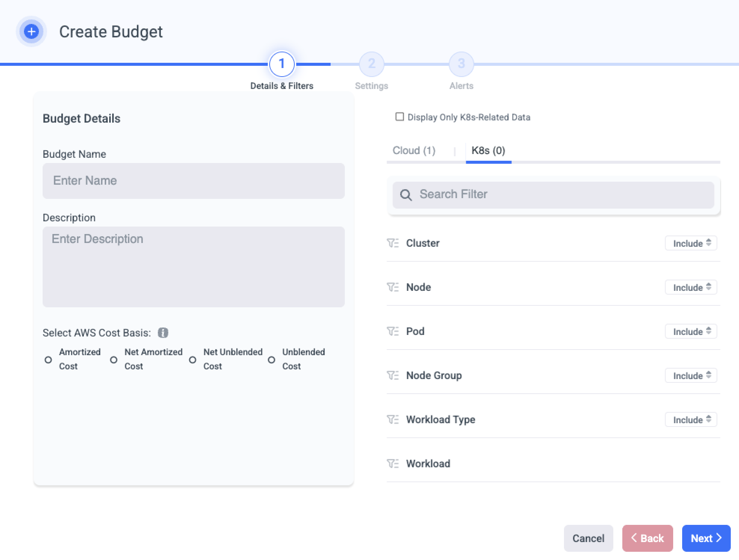The height and width of the screenshot is (560, 739).
Task: Select the K8s (0) tab
Action: pyautogui.click(x=488, y=150)
